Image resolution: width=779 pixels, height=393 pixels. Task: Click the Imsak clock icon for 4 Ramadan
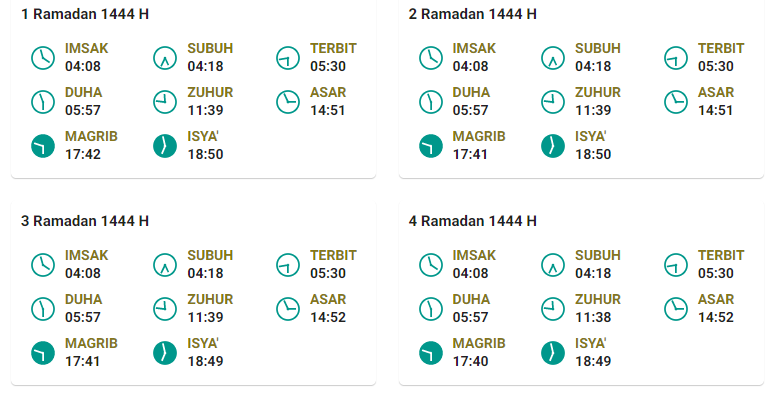pos(431,265)
